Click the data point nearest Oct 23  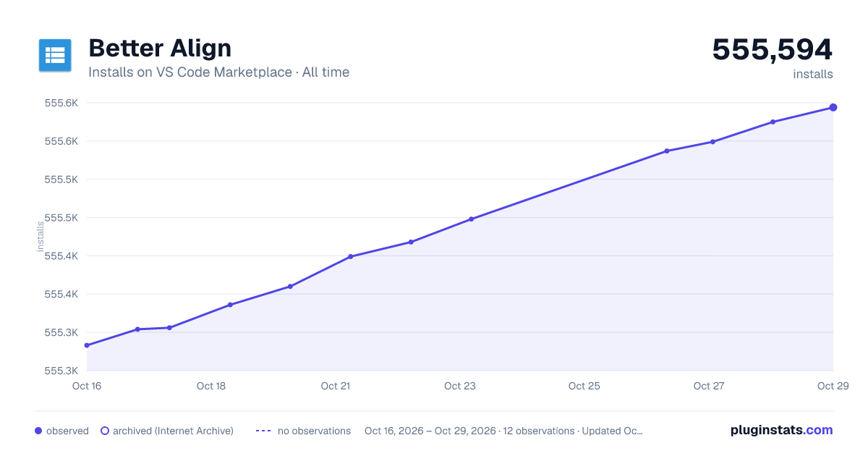click(x=472, y=219)
